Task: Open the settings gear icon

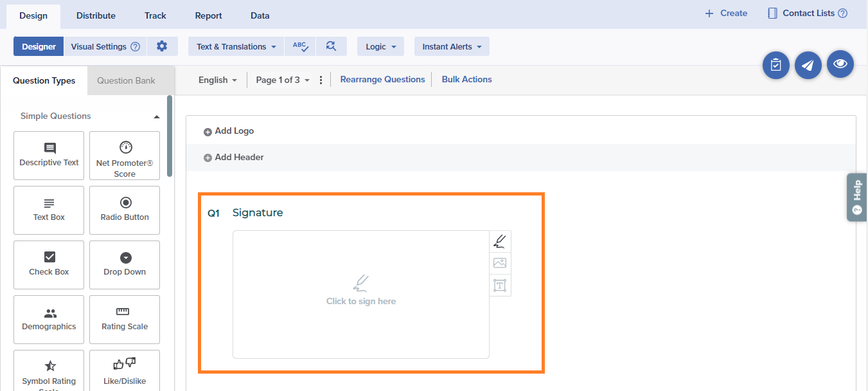Action: click(162, 46)
